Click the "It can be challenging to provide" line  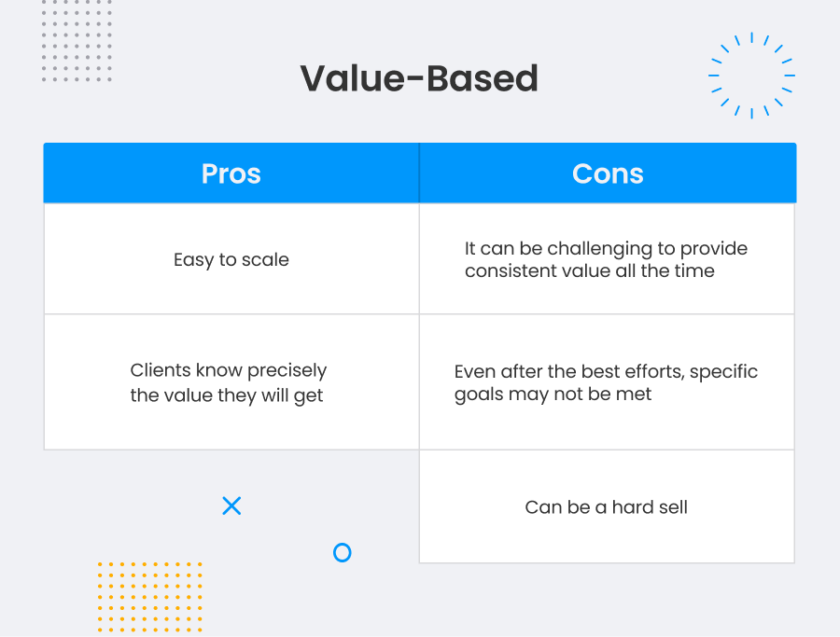click(x=606, y=249)
